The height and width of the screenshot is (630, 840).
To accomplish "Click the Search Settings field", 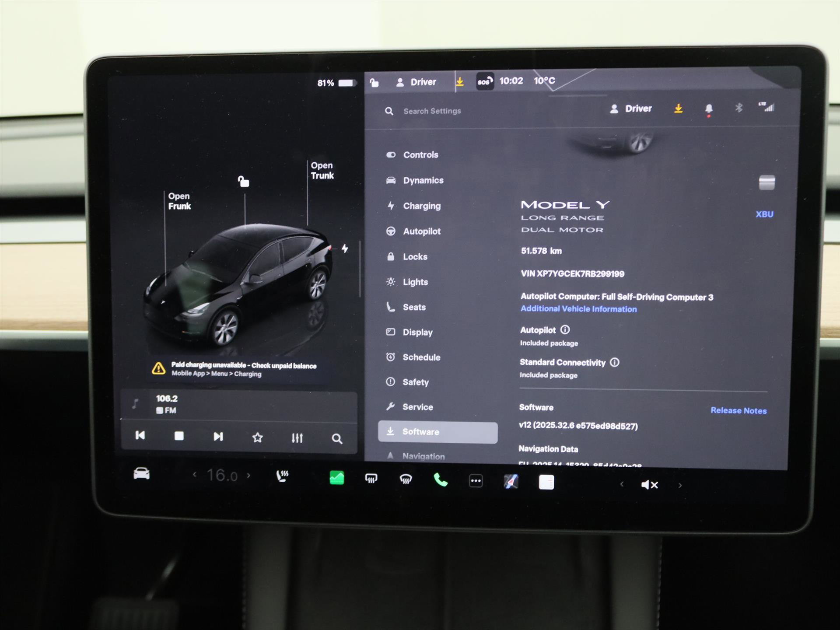I will click(432, 111).
